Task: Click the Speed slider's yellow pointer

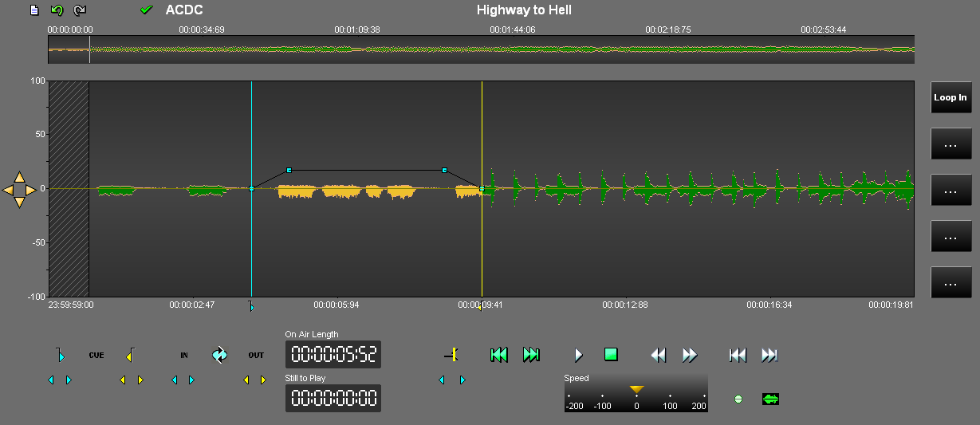Action: pyautogui.click(x=636, y=389)
